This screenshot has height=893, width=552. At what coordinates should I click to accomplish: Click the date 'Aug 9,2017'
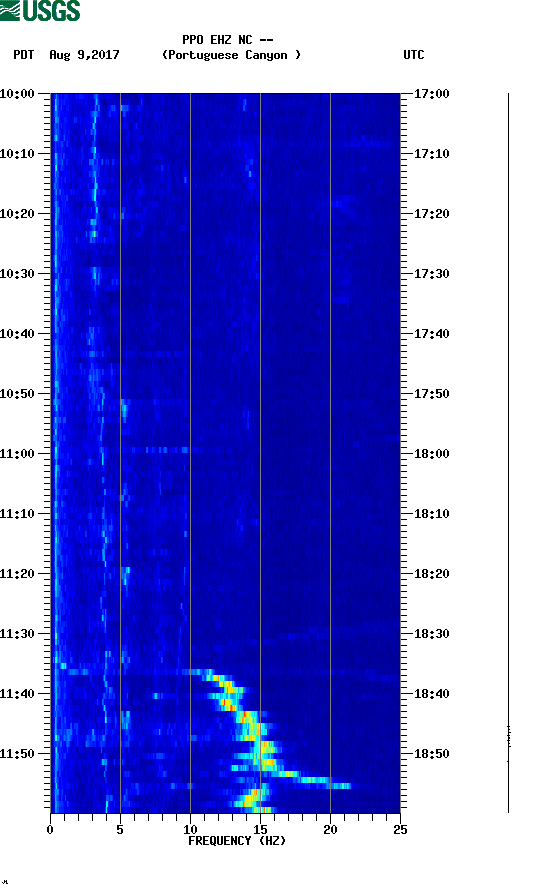coord(84,55)
